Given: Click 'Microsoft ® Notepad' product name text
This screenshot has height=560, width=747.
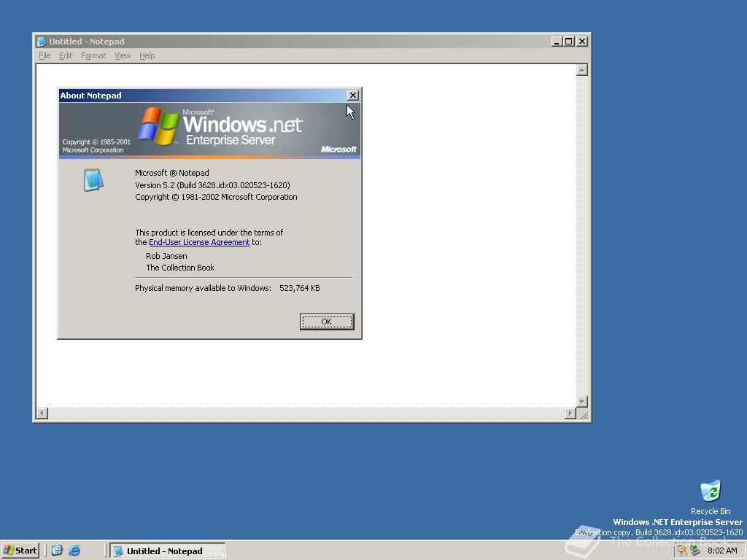Looking at the screenshot, I should click(172, 173).
